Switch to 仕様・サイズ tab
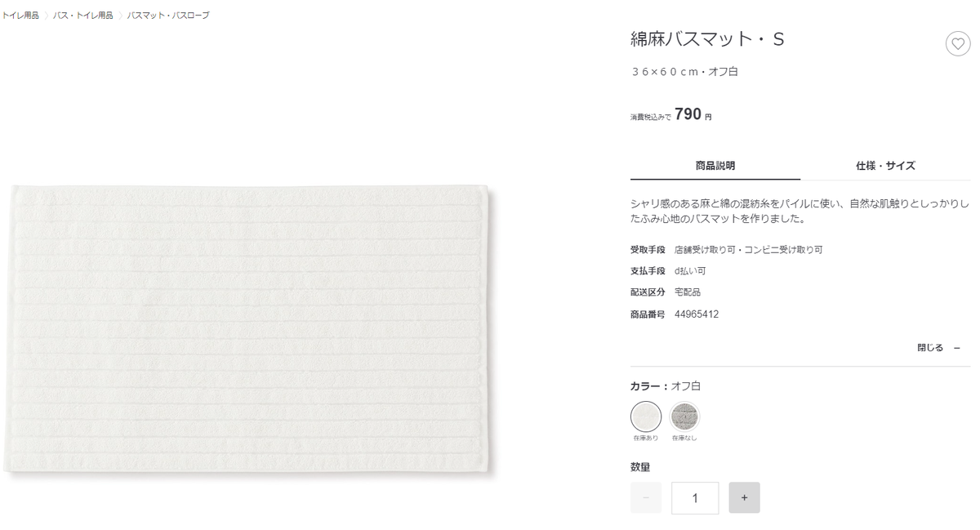The width and height of the screenshot is (980, 530). pos(885,165)
